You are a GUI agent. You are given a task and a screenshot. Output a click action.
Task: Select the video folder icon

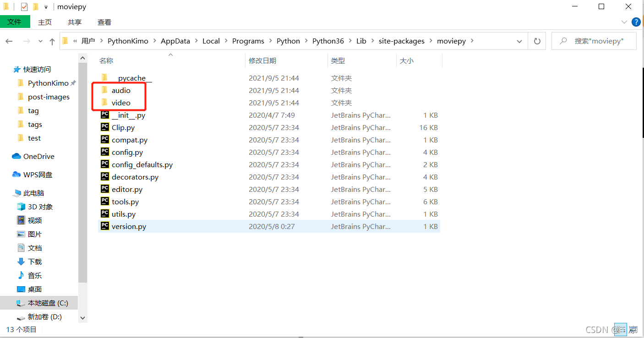click(104, 102)
